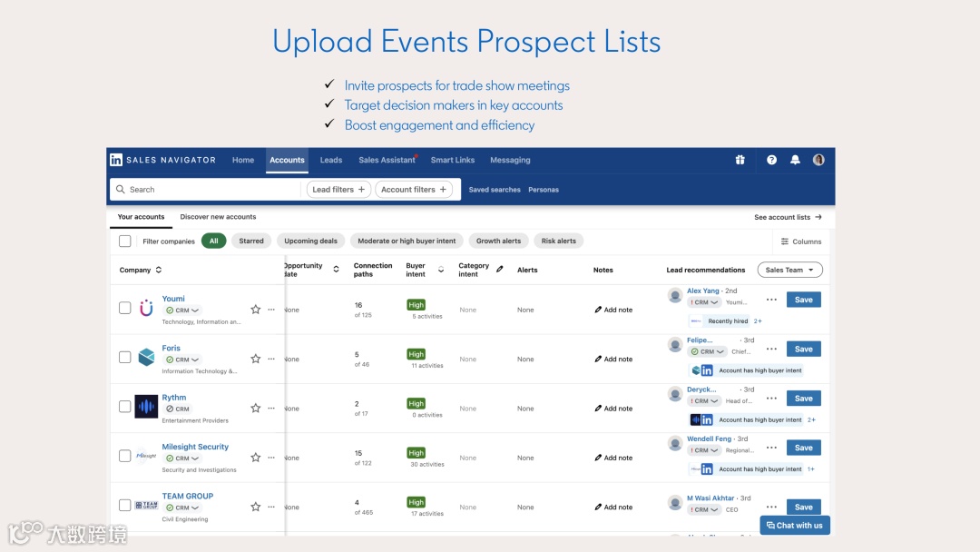Viewport: 980px width, 552px height.
Task: Select the All filter pill
Action: point(214,241)
